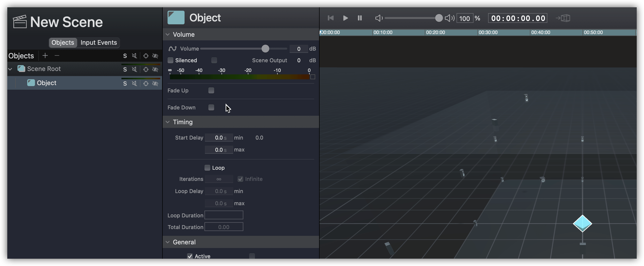644x266 pixels.
Task: Collapse the Scene Root tree item
Action: 10,69
